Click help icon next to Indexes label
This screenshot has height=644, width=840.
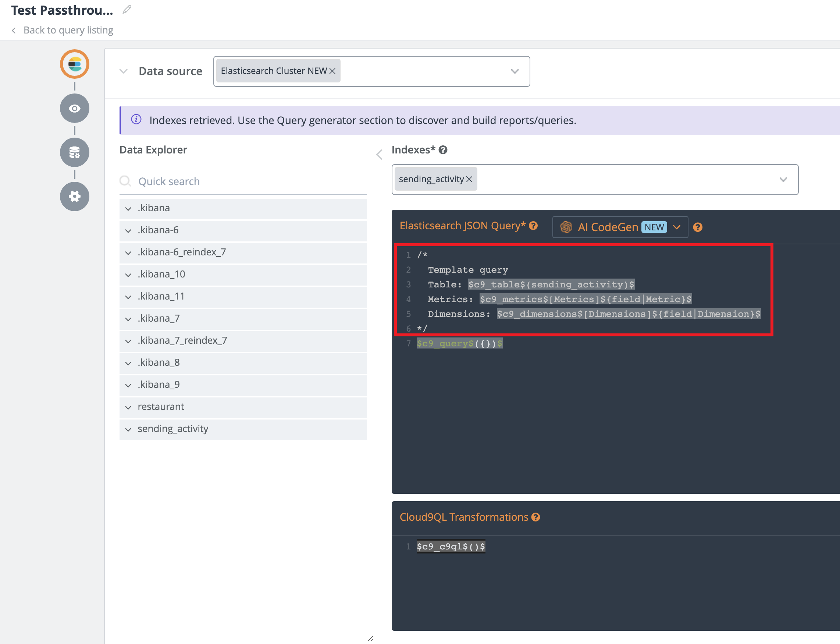click(443, 150)
